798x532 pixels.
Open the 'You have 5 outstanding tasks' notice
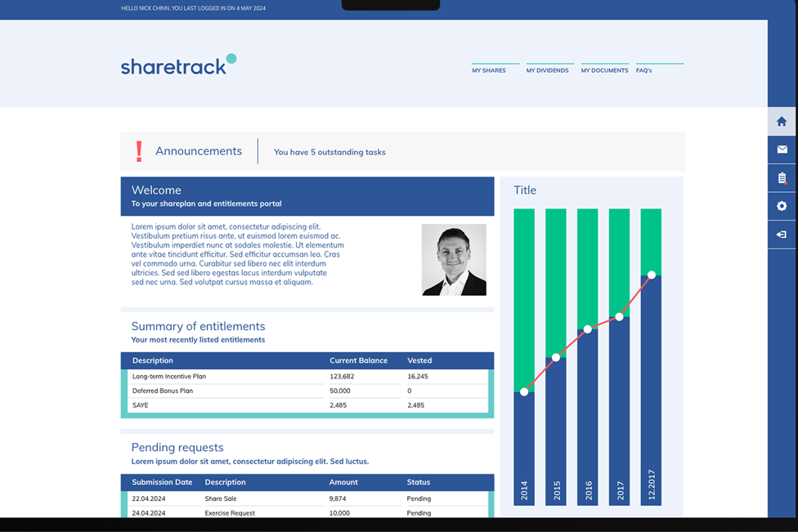[329, 152]
